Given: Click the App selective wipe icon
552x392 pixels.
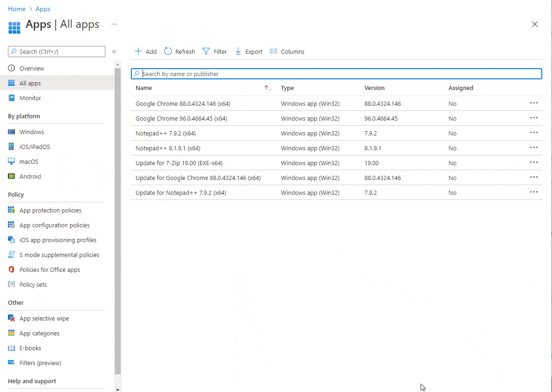Looking at the screenshot, I should (11, 318).
